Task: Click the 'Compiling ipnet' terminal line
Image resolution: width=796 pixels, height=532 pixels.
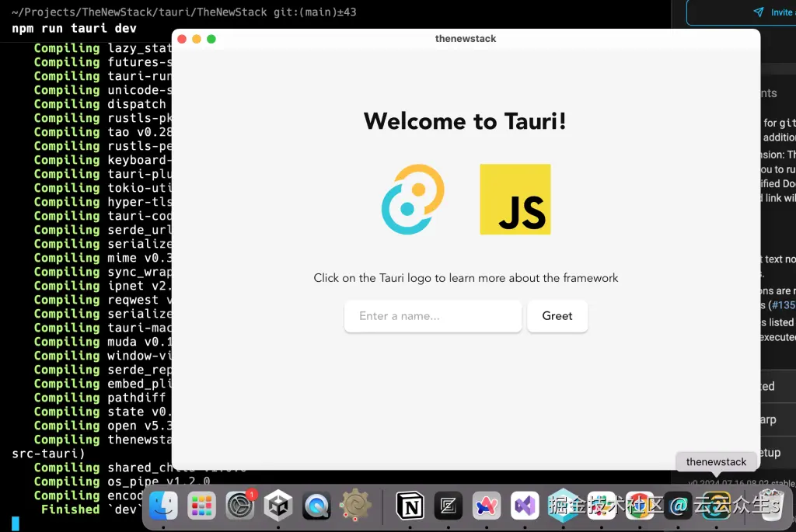Action: [103, 286]
